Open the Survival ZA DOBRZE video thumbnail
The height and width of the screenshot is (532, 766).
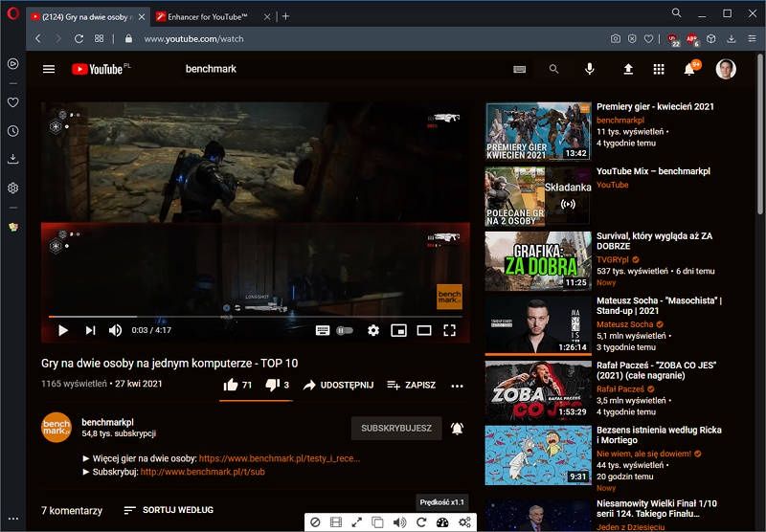click(x=538, y=261)
